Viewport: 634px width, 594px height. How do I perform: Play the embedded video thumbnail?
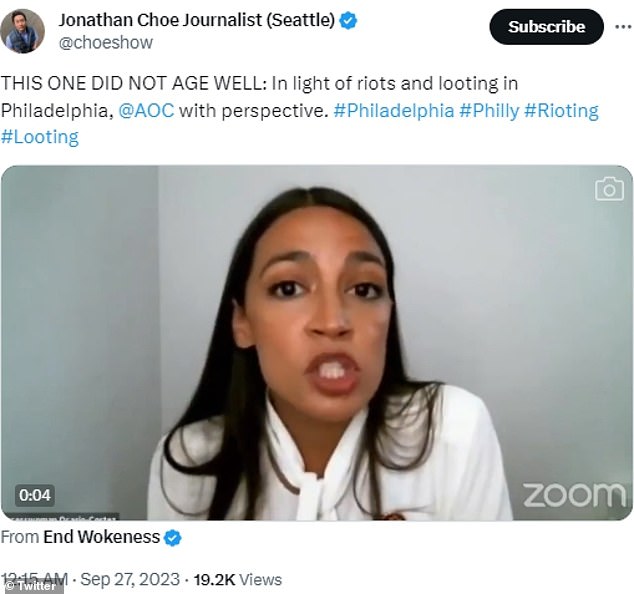(317, 343)
